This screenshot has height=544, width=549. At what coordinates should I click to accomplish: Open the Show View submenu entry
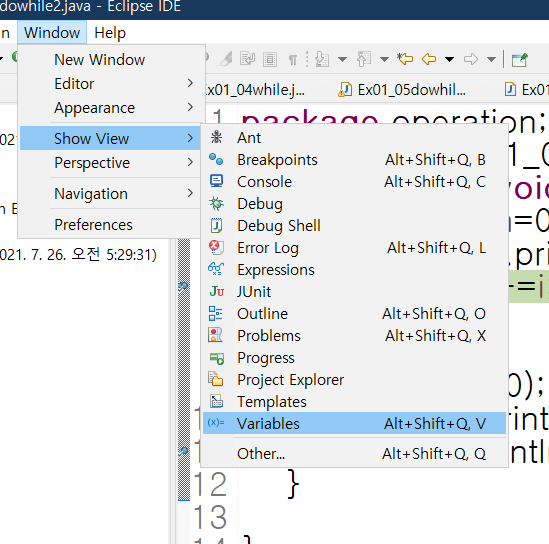click(x=110, y=138)
